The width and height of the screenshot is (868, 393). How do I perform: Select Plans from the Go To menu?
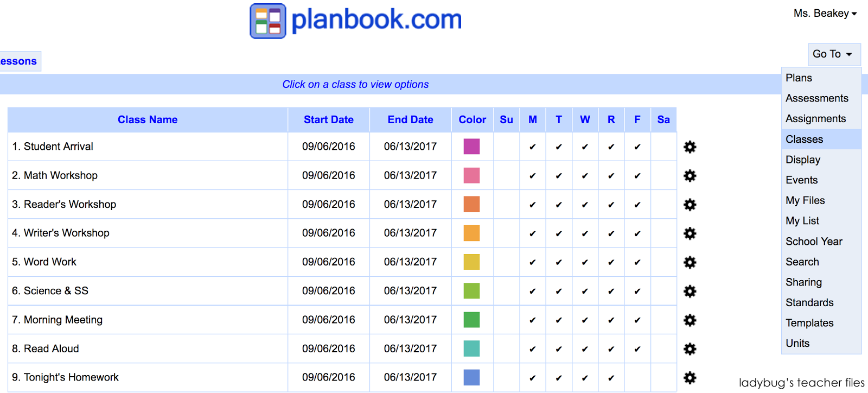pos(799,78)
